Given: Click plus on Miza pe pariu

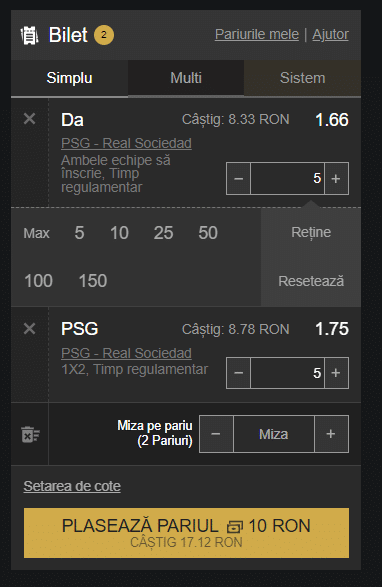Looking at the screenshot, I should click(331, 434).
